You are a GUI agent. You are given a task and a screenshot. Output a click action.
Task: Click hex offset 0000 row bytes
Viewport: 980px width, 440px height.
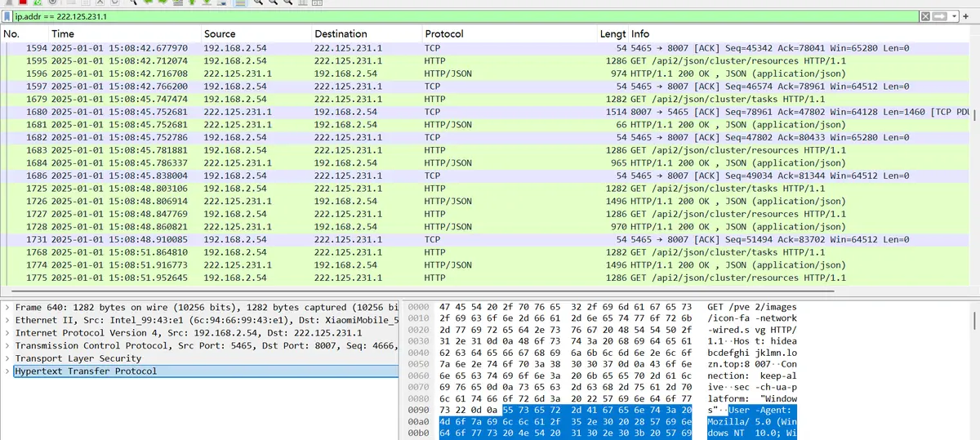567,307
